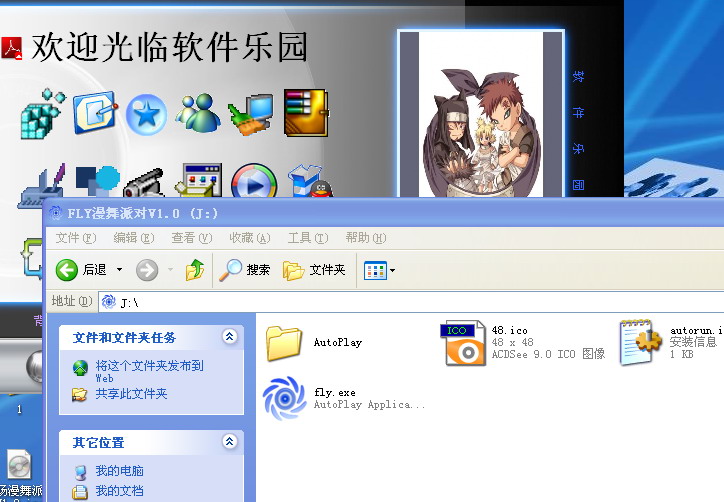Screen dimensions: 724x502
Task: Click the 搜索 search button
Action: point(244,270)
